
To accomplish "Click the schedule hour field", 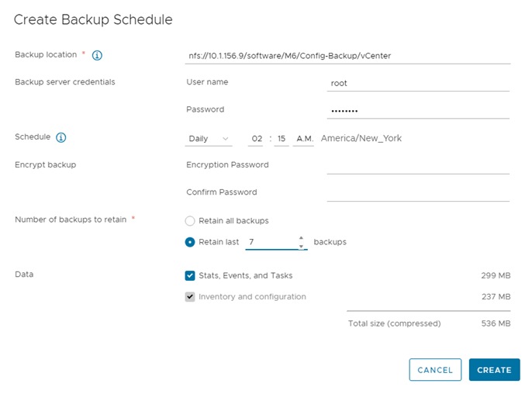I will click(257, 139).
